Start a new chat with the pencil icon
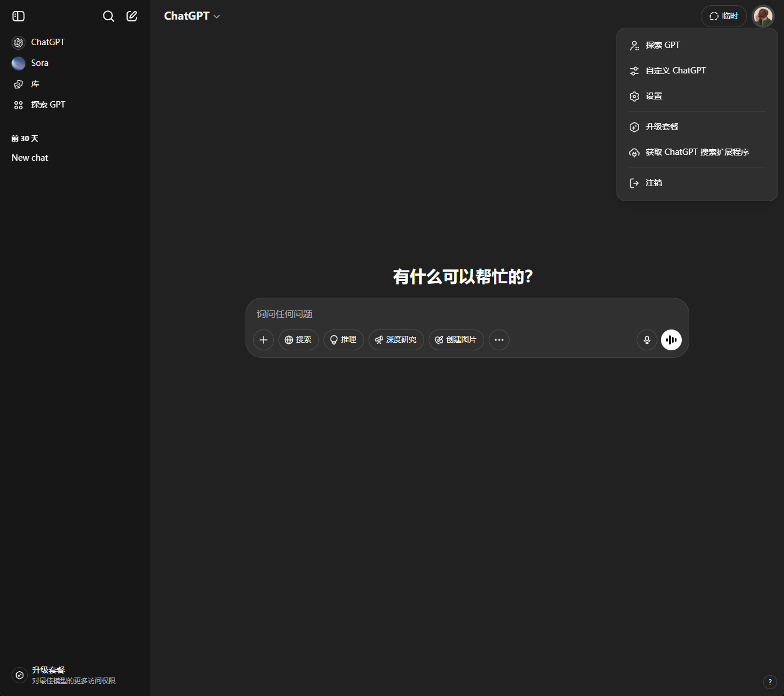This screenshot has height=696, width=784. 132,16
